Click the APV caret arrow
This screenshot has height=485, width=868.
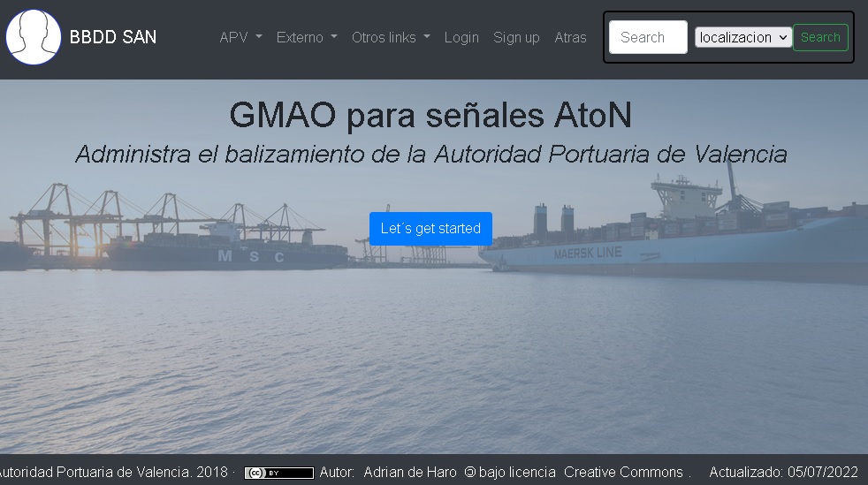click(x=258, y=37)
